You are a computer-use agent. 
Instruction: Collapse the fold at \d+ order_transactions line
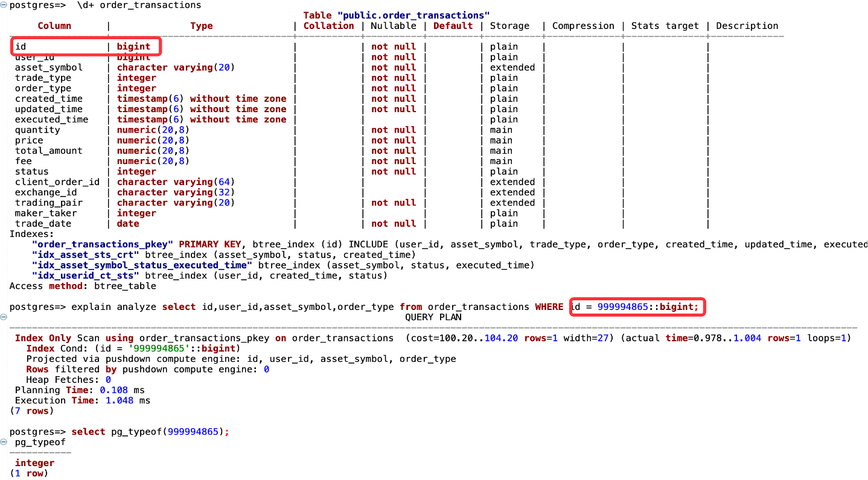4,5
